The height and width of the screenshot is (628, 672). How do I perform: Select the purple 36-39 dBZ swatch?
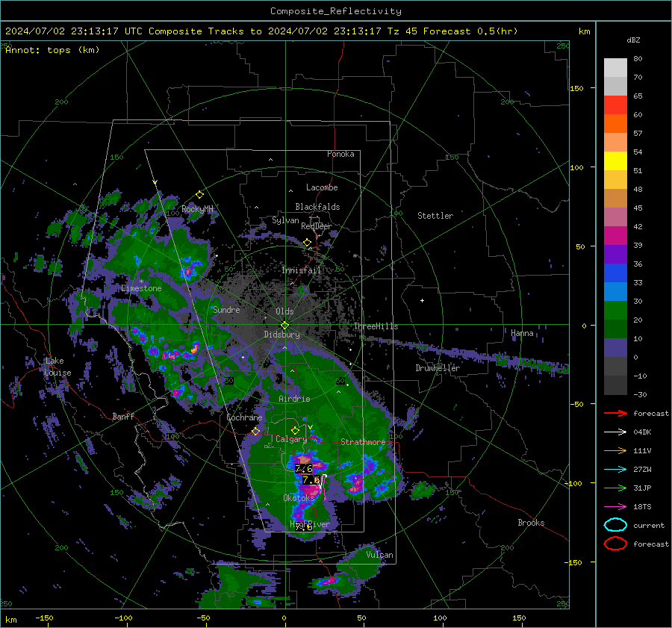pyautogui.click(x=615, y=255)
